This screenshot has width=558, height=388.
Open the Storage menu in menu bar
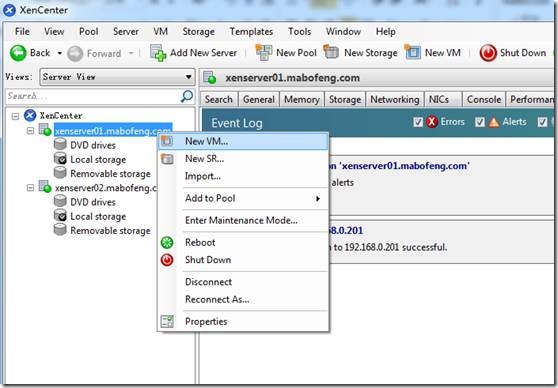[198, 31]
